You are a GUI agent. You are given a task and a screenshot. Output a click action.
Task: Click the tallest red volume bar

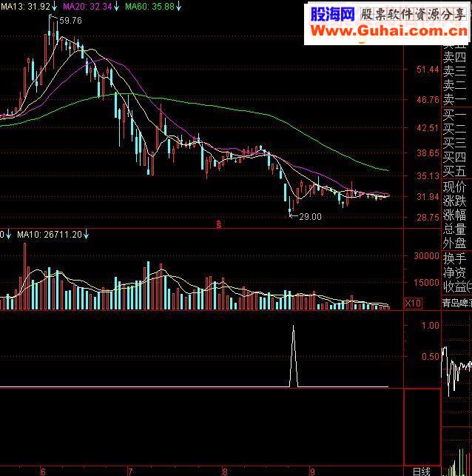[25, 276]
